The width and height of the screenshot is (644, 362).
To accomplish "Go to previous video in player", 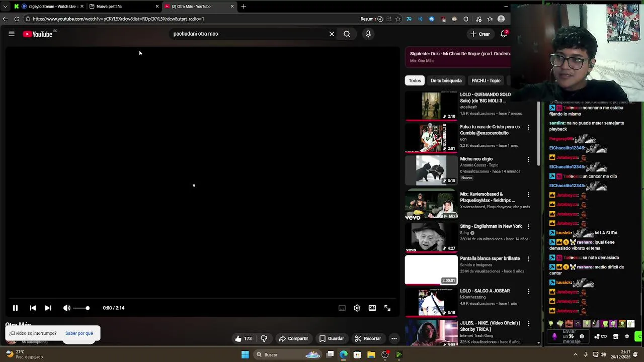I will 33,308.
